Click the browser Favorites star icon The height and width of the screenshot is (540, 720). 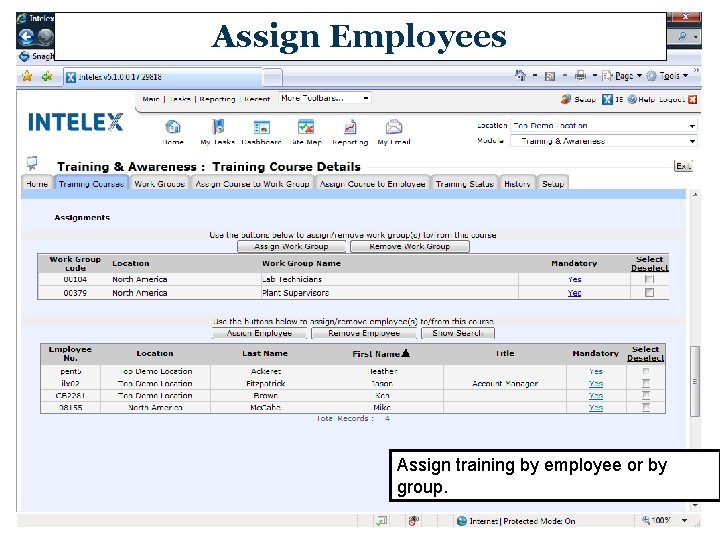pos(27,76)
